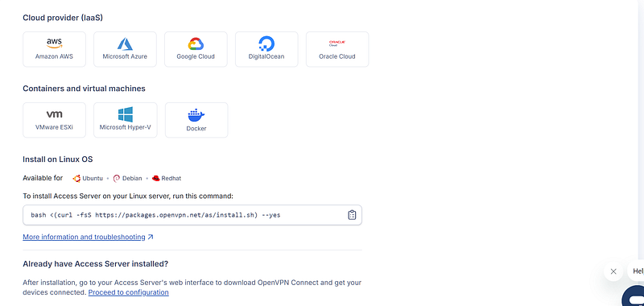Pick the Google Cloud option

coord(196,49)
